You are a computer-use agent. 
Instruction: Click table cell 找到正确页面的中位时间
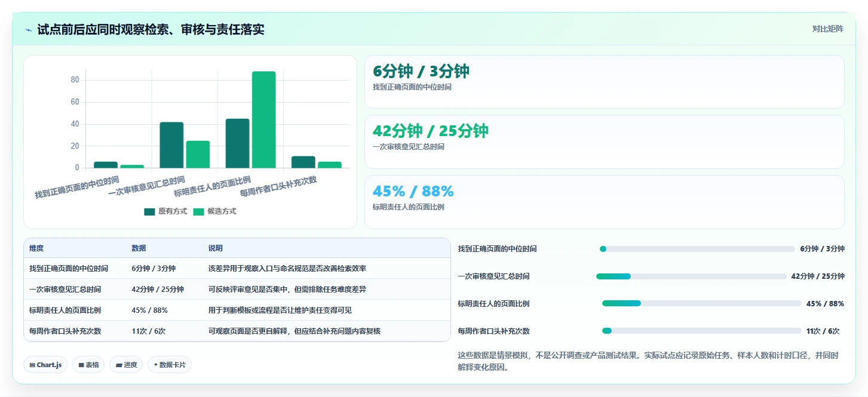[69, 269]
